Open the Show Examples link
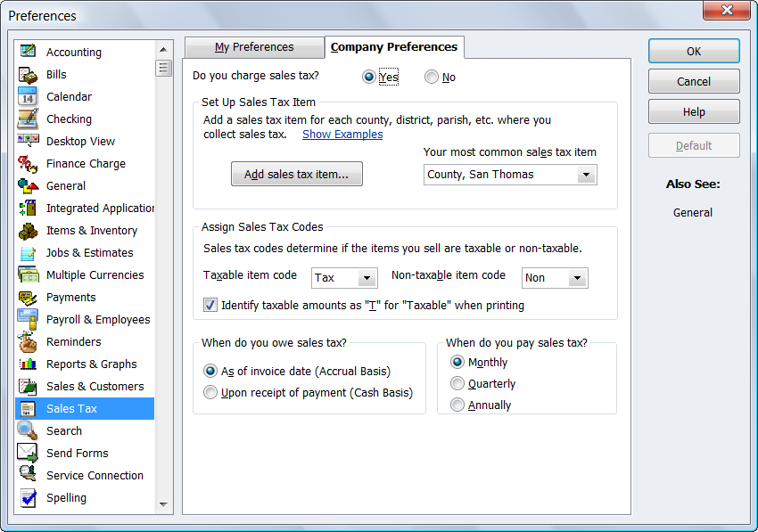 (342, 135)
